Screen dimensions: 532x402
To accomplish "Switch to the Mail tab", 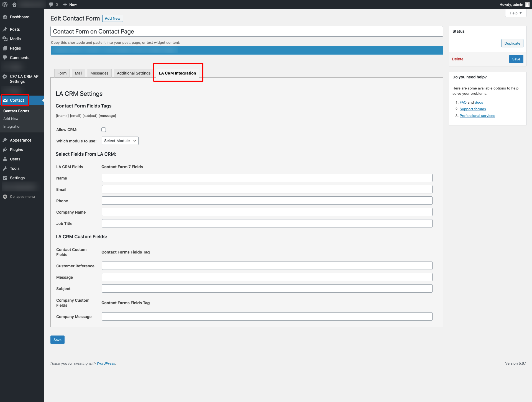I will (x=78, y=73).
